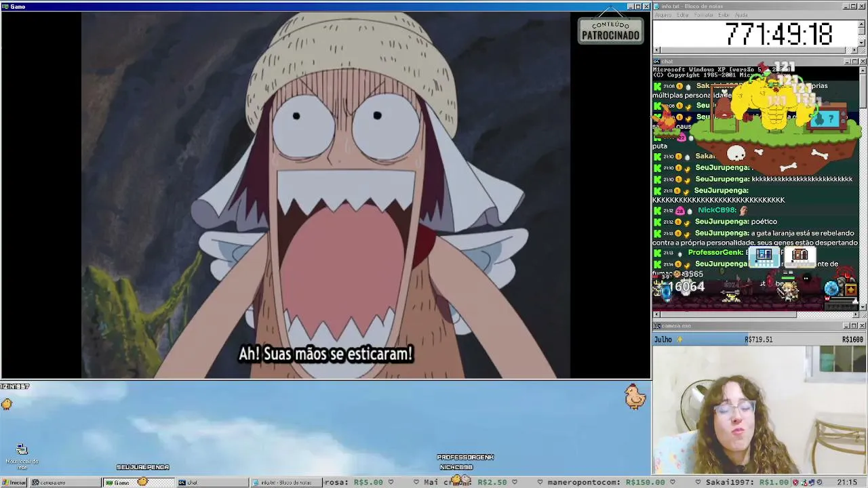Click the coin badge beside 'SeuJurupenga: poético'

tap(679, 222)
